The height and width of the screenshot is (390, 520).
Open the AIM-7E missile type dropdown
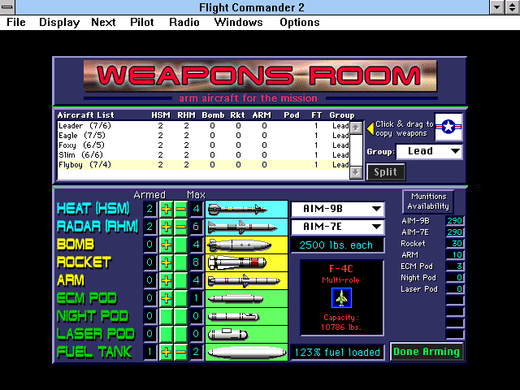[338, 227]
